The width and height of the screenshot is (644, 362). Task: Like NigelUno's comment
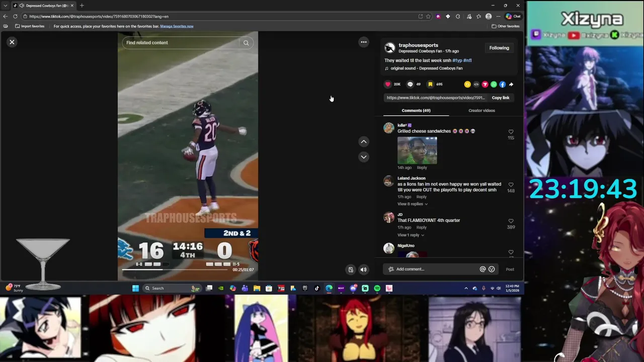(x=511, y=252)
